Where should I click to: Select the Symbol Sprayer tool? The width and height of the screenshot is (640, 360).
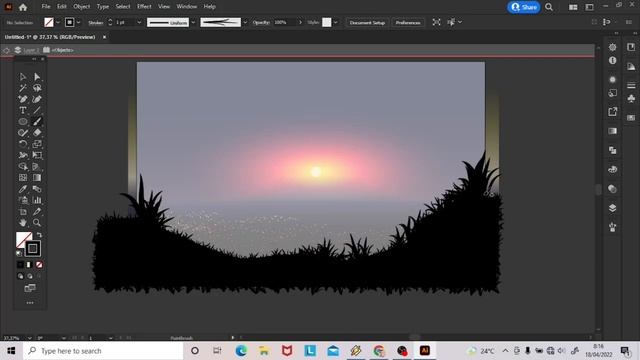(23, 200)
